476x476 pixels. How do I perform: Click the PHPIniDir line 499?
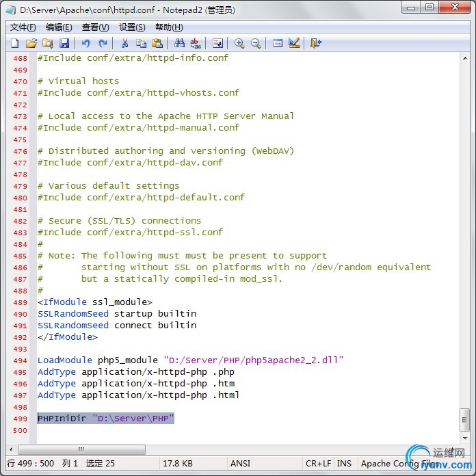tap(105, 419)
